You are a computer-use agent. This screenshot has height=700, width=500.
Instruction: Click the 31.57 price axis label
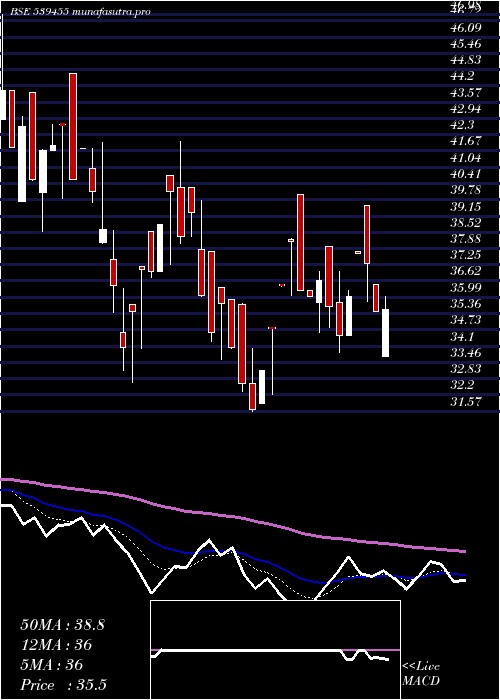click(x=466, y=401)
